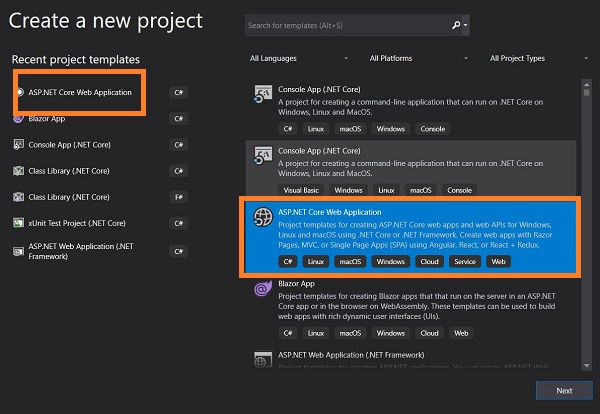
Task: Select recent Blazor App template
Action: [47, 119]
